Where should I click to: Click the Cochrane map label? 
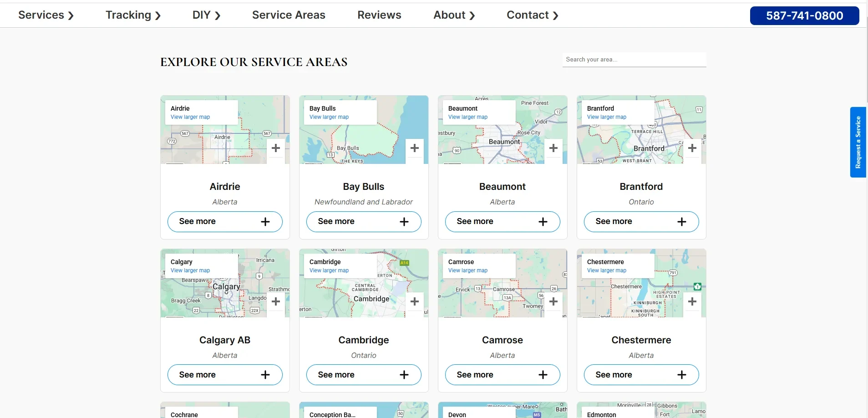[x=184, y=414]
